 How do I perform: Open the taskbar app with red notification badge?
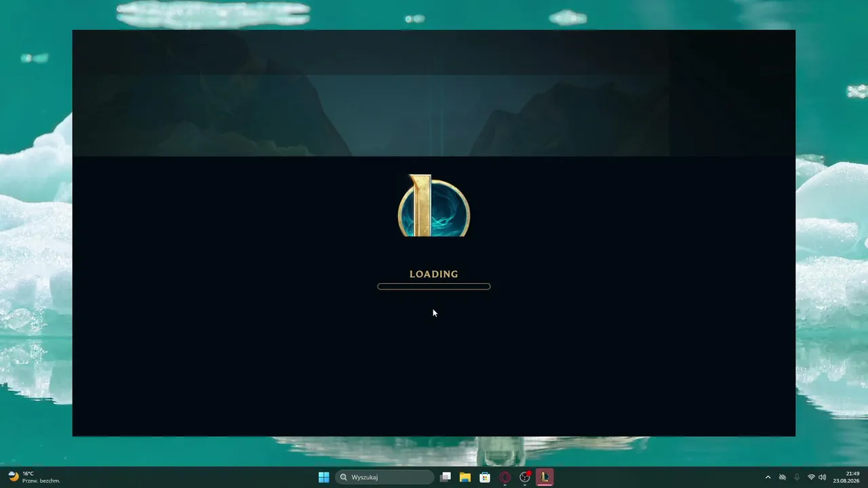525,477
